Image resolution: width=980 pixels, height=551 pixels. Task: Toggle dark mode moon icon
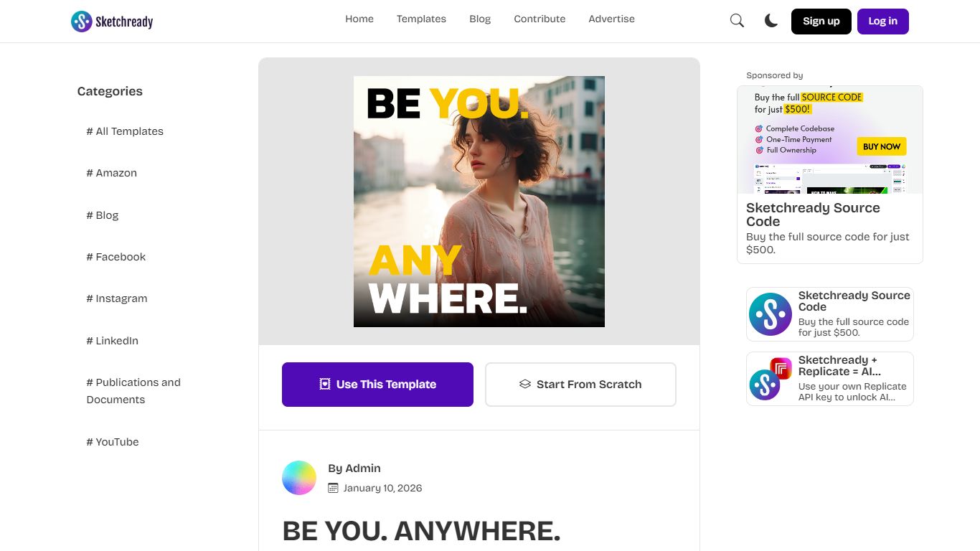click(771, 21)
